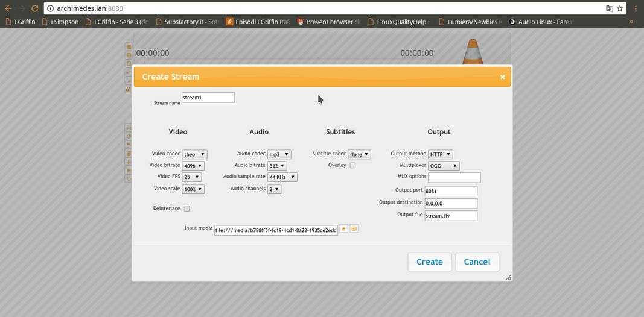The width and height of the screenshot is (644, 317).
Task: Click the Video section heading
Action: pyautogui.click(x=178, y=131)
